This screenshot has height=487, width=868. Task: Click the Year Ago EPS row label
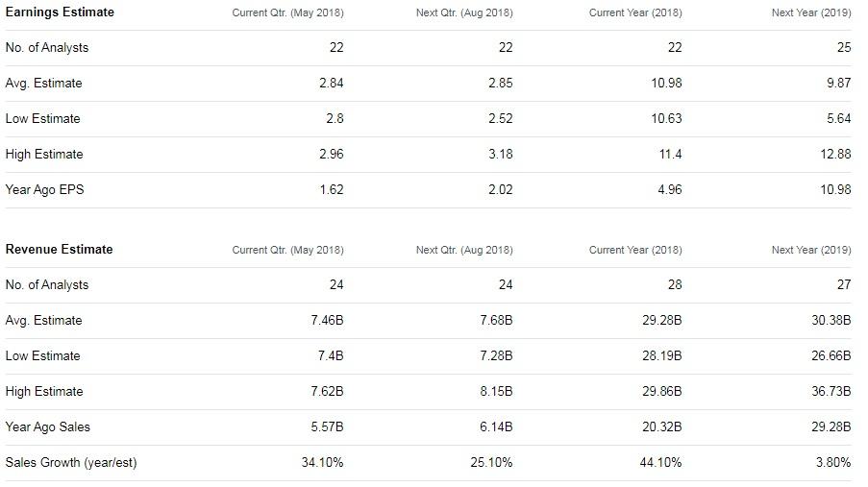tap(45, 190)
